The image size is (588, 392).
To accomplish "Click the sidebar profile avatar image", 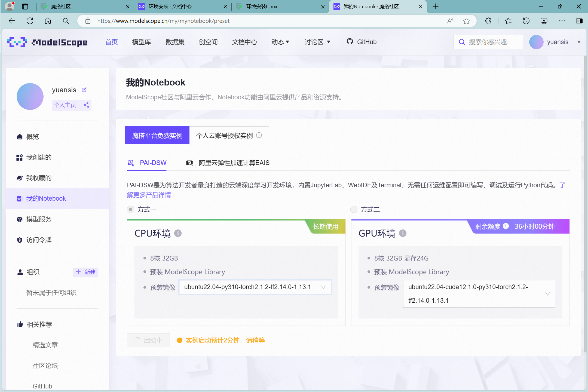I will (30, 96).
